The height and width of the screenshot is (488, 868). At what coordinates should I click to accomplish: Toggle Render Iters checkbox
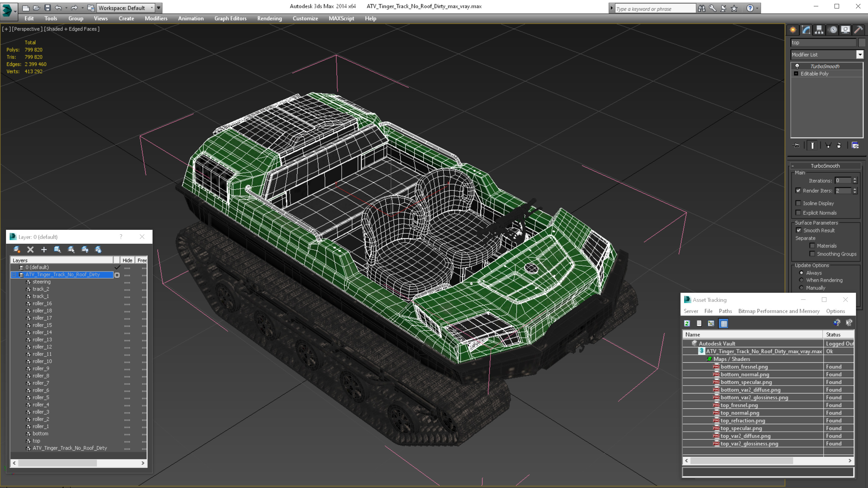(798, 190)
